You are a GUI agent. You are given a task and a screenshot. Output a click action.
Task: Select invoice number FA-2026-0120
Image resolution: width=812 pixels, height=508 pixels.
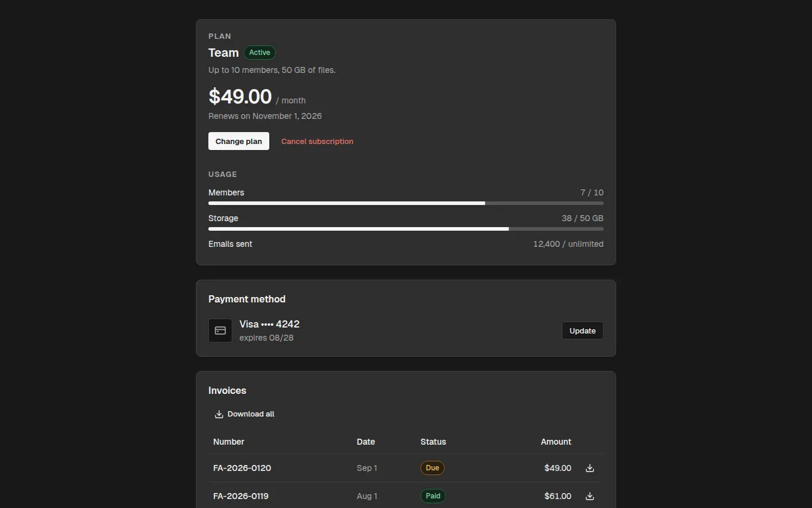pos(242,468)
